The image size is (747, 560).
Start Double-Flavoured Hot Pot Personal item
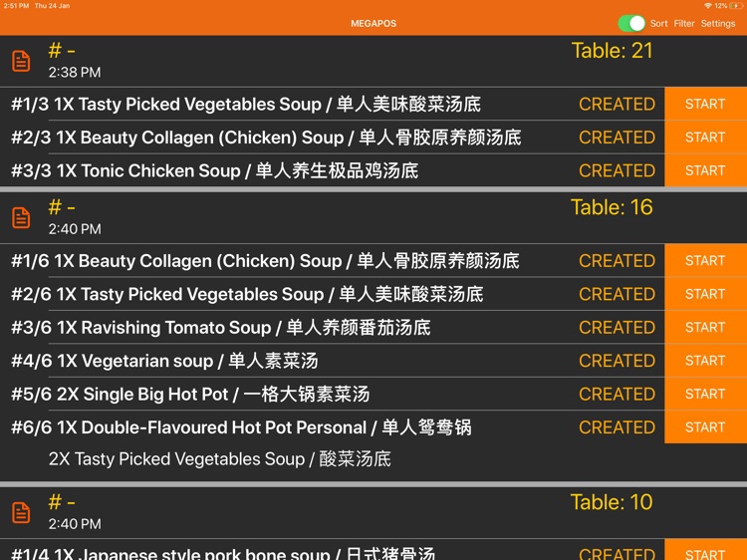click(705, 427)
